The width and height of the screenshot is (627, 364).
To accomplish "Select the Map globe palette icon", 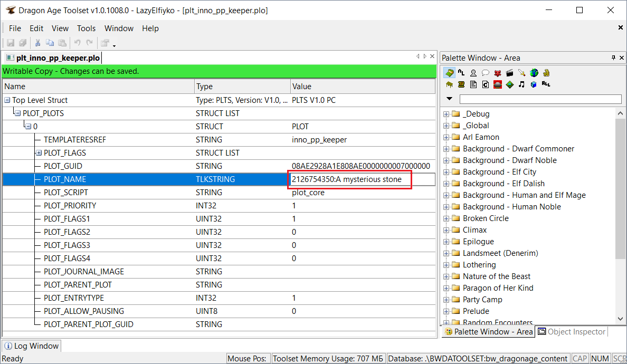I will [x=534, y=73].
